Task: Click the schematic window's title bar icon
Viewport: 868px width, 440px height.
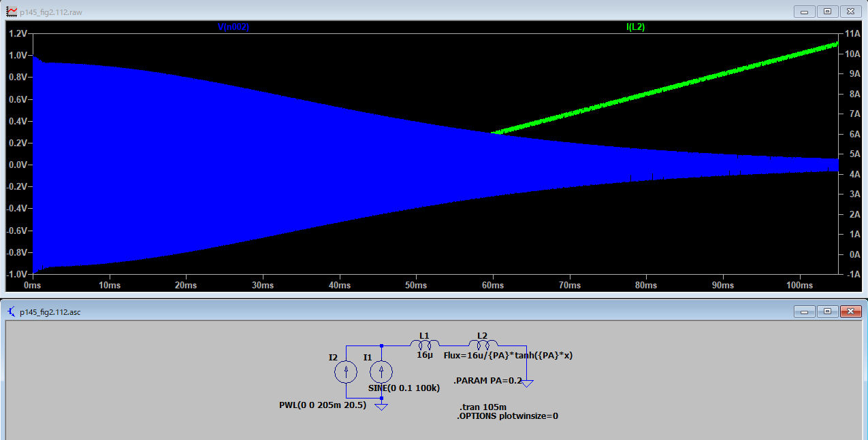Action: (x=12, y=311)
